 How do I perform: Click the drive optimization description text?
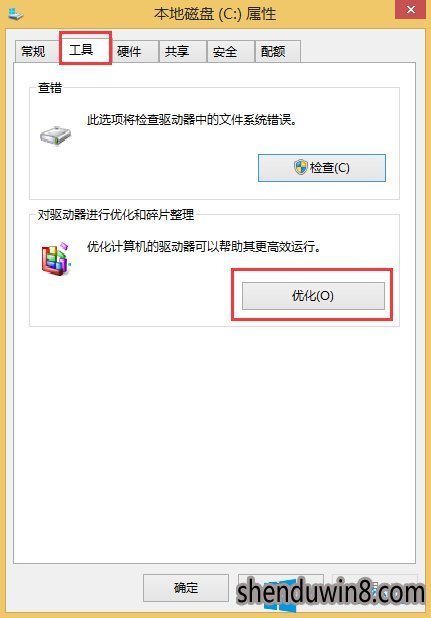tap(203, 247)
